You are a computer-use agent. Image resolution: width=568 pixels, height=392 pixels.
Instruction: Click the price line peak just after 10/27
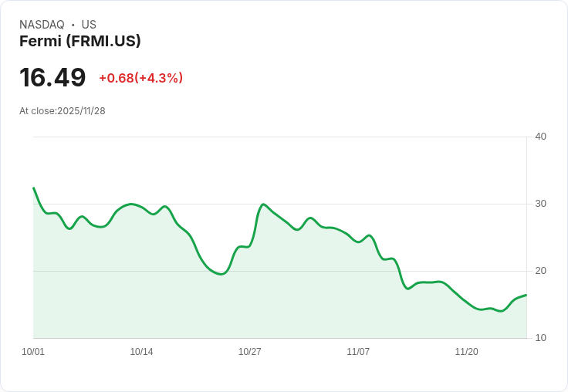pyautogui.click(x=264, y=204)
